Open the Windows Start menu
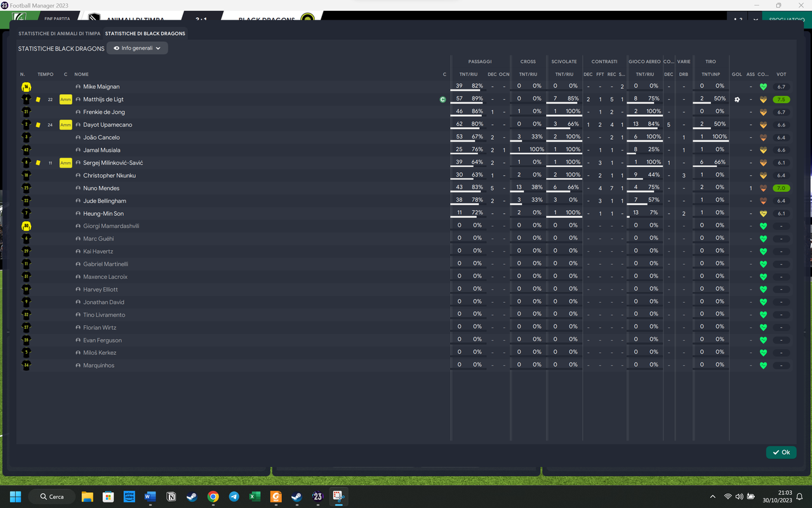This screenshot has height=508, width=812. pos(15,497)
